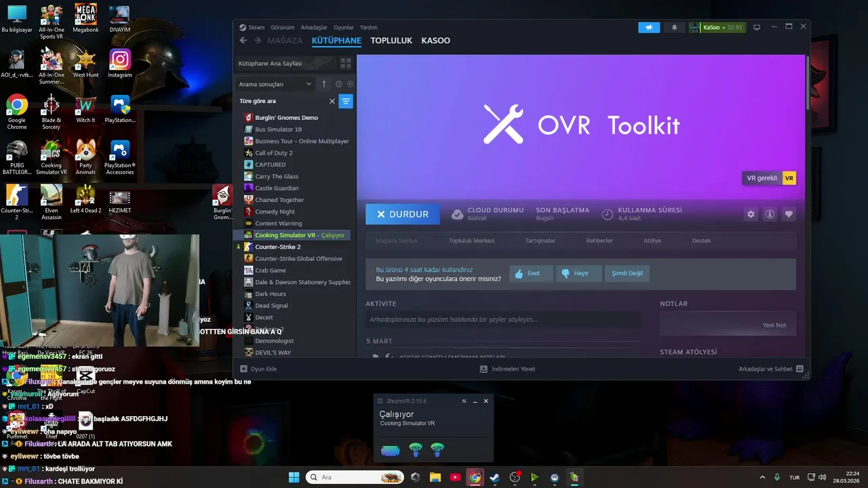Click 'Kütüphane Ana Sayfası' button

[285, 63]
